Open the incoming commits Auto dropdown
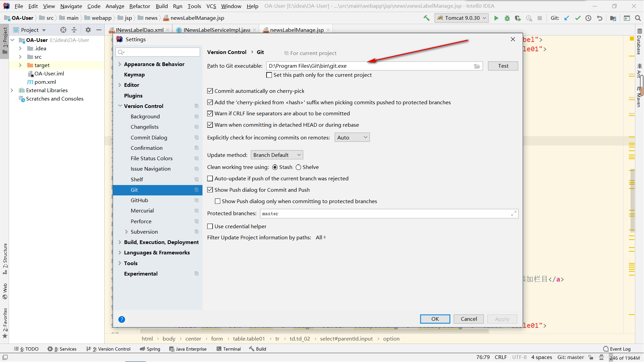The height and width of the screenshot is (362, 644). pyautogui.click(x=352, y=137)
